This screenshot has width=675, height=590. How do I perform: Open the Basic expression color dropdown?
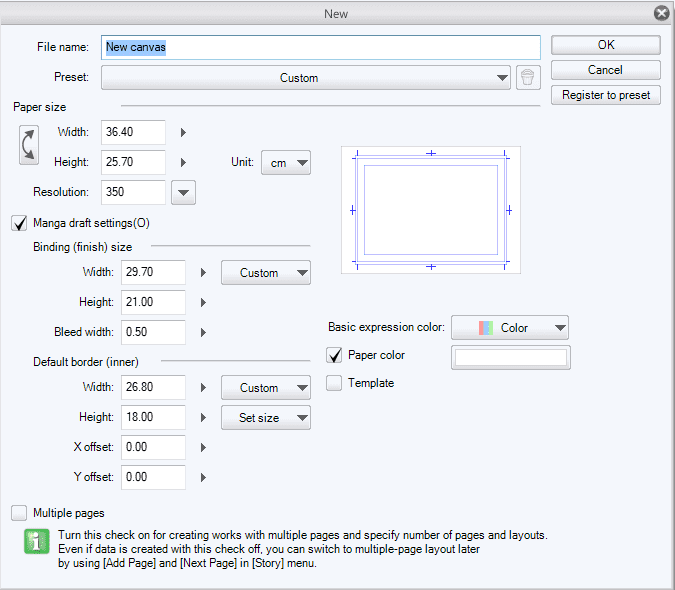pyautogui.click(x=510, y=327)
